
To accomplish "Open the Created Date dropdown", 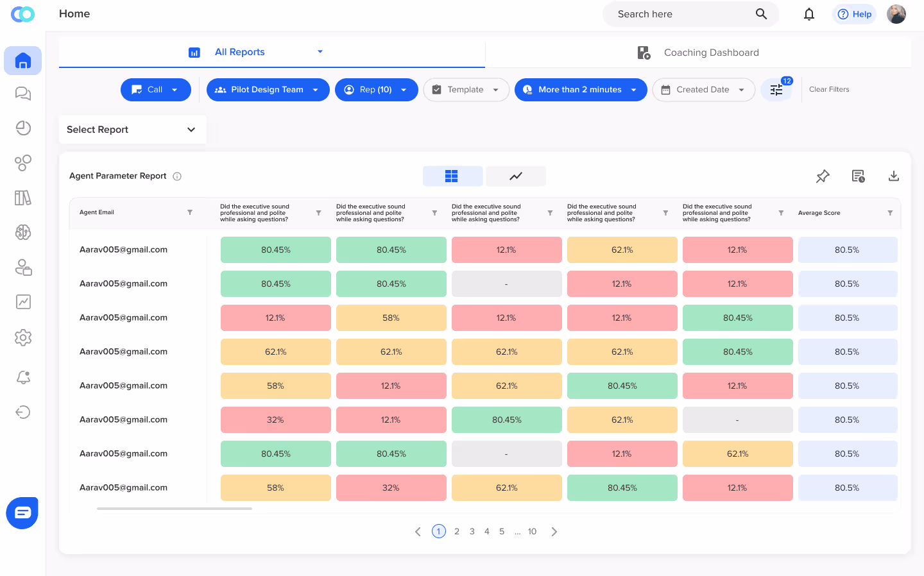I will [x=704, y=90].
